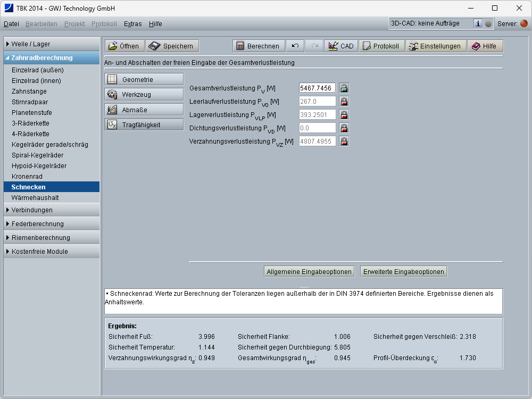
Task: Open the Datei menu
Action: [x=11, y=24]
